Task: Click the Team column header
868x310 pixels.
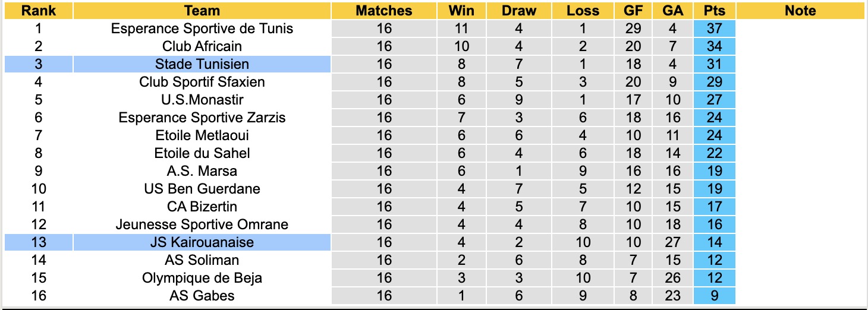Action: click(x=202, y=11)
